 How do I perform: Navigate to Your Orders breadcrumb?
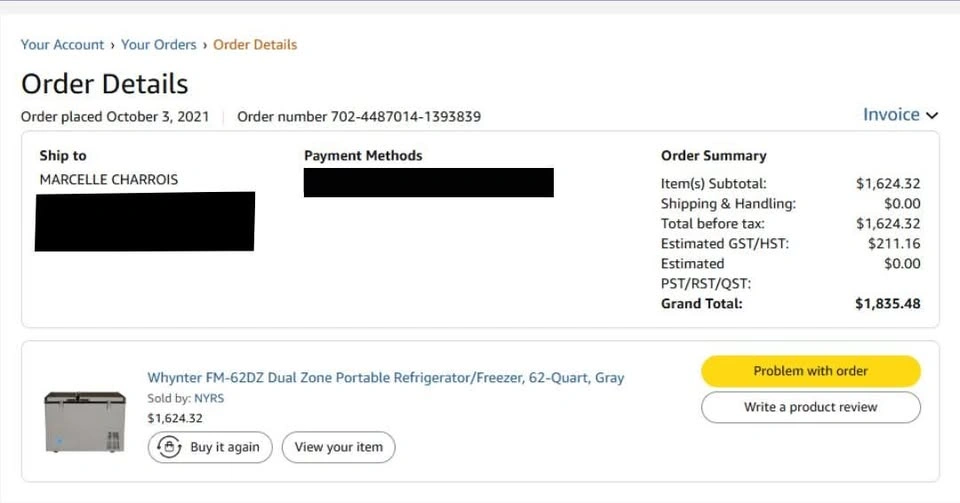(x=161, y=45)
